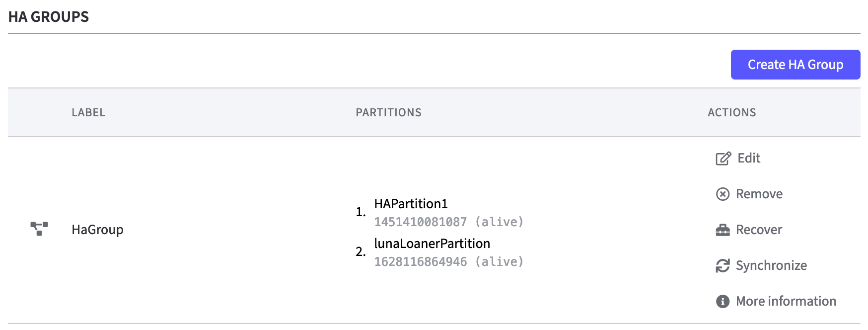
Task: Click the More information info icon
Action: pyautogui.click(x=723, y=301)
